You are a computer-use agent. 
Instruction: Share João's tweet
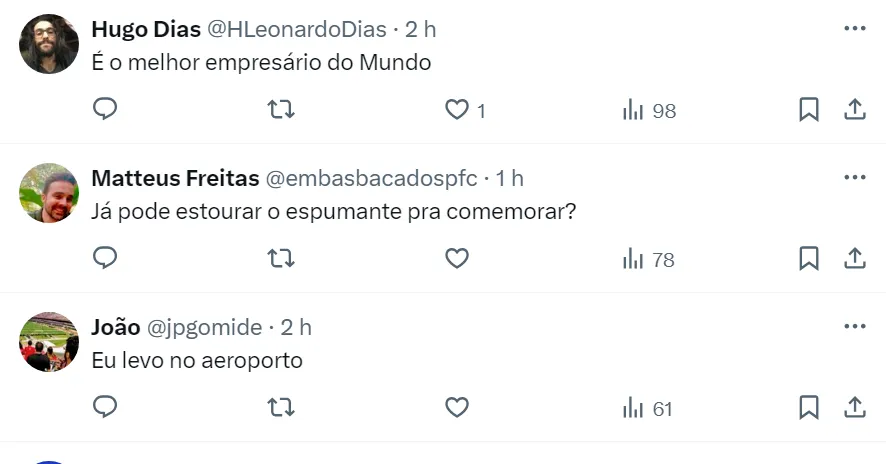click(x=855, y=407)
